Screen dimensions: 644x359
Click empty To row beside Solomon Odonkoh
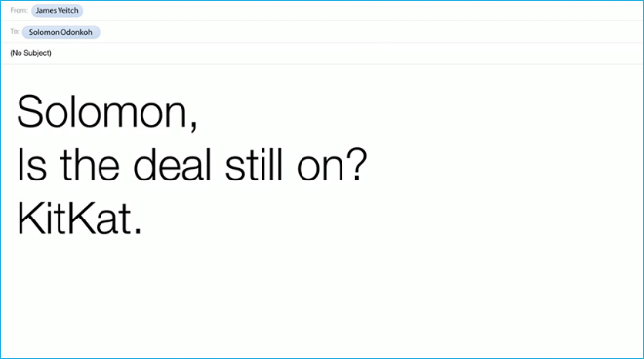[x=372, y=32]
